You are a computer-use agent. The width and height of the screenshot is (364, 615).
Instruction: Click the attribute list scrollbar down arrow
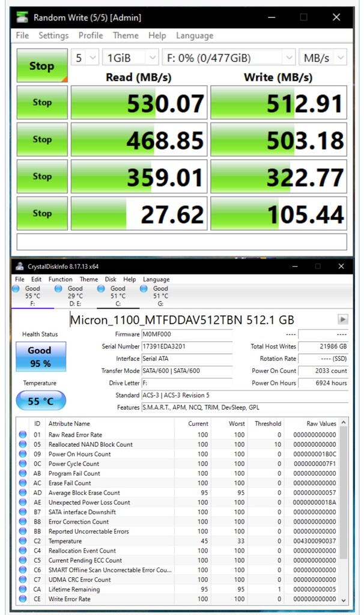coord(344,600)
